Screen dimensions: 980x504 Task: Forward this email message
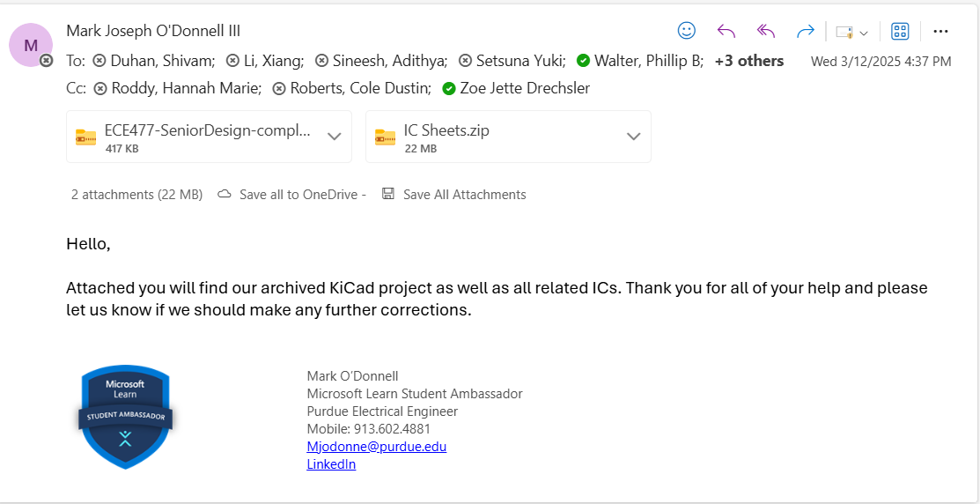point(805,31)
